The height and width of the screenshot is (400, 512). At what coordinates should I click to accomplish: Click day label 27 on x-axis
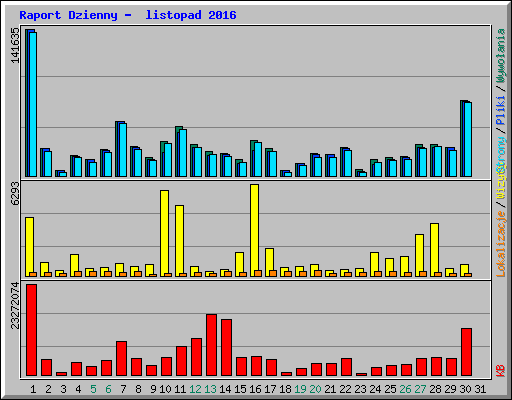(420, 389)
